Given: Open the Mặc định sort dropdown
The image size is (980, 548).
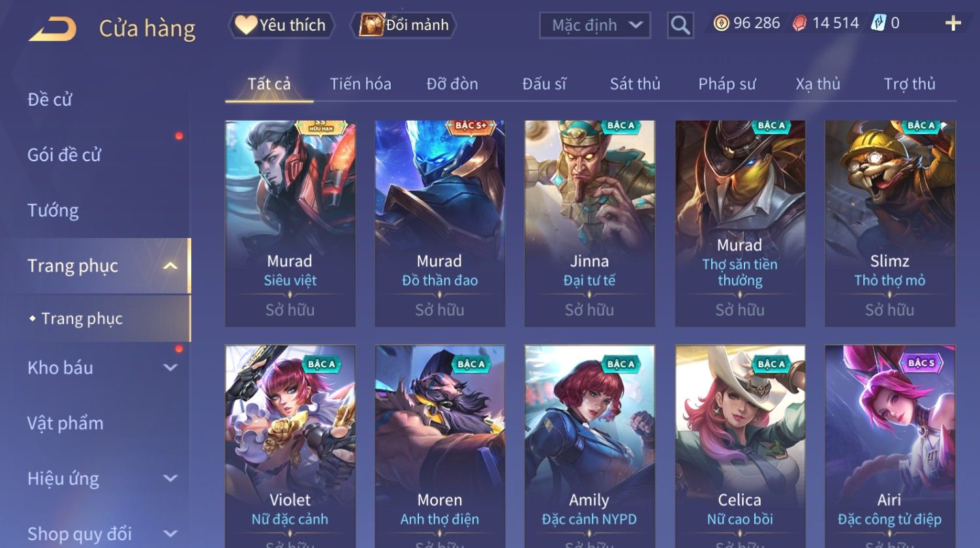Looking at the screenshot, I should 595,25.
